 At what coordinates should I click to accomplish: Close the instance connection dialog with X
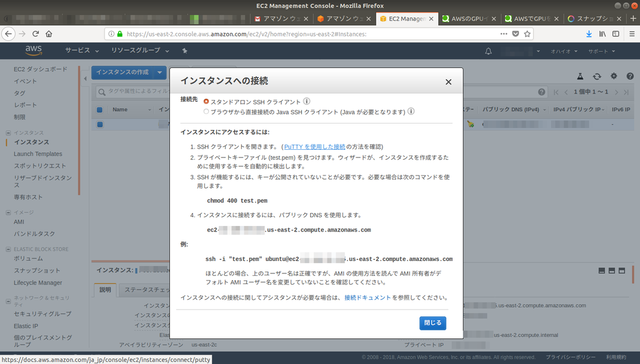pyautogui.click(x=448, y=82)
